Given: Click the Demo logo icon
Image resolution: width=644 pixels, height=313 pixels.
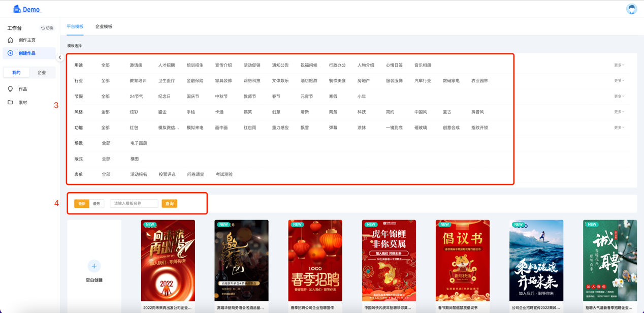Looking at the screenshot, I should [x=17, y=9].
